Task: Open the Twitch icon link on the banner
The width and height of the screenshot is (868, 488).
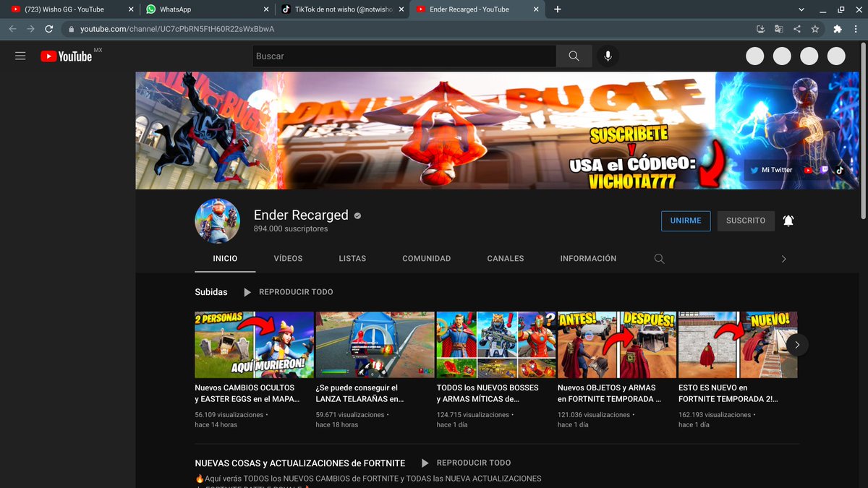Action: click(825, 170)
